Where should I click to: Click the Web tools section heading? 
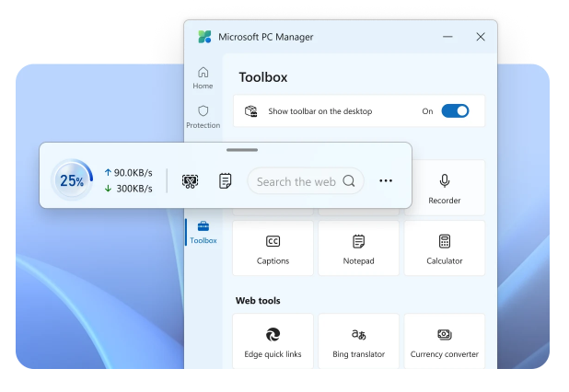258,301
